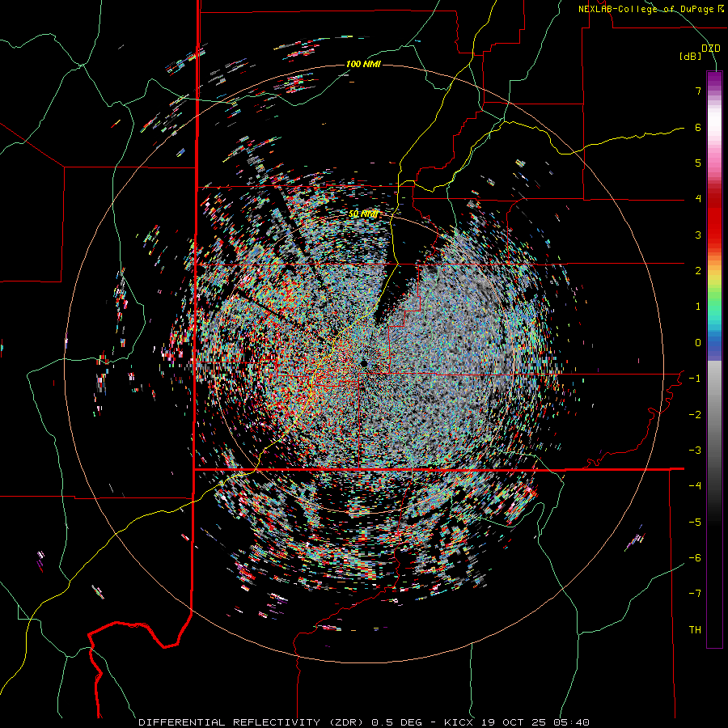
Task: Click the 4 value on the dB scale
Action: coord(698,199)
